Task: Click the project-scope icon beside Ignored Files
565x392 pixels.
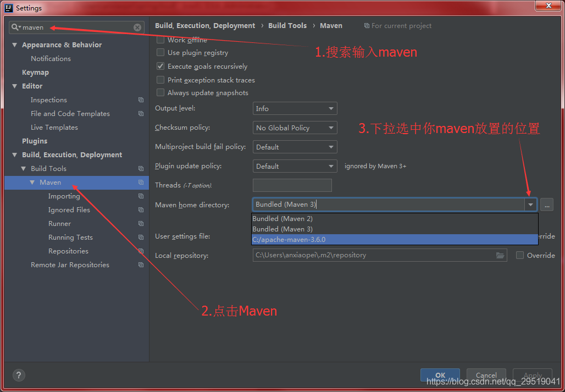Action: tap(141, 209)
